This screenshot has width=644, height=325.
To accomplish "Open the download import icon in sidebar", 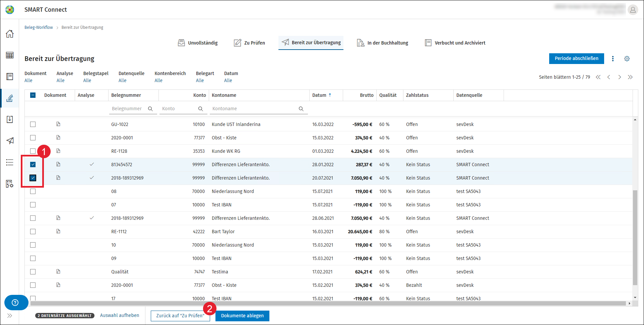I will pyautogui.click(x=10, y=119).
